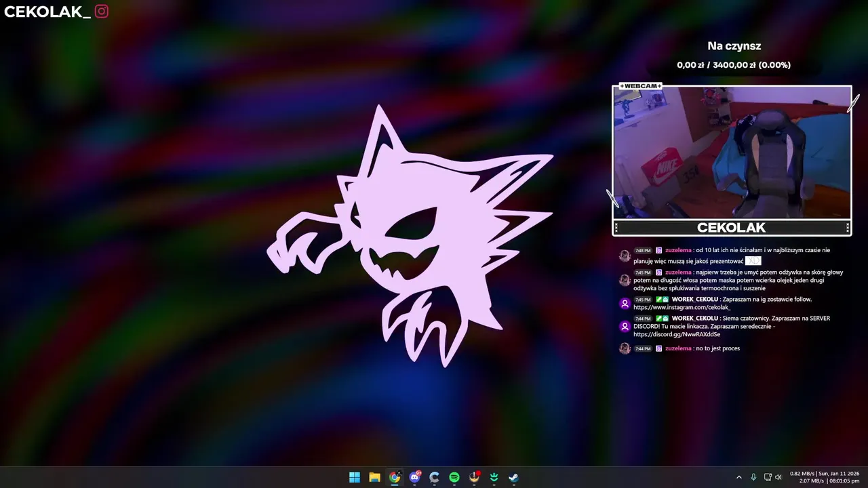Click zuzelema's avatar on 7:48 PM message
868x488 pixels.
[625, 256]
